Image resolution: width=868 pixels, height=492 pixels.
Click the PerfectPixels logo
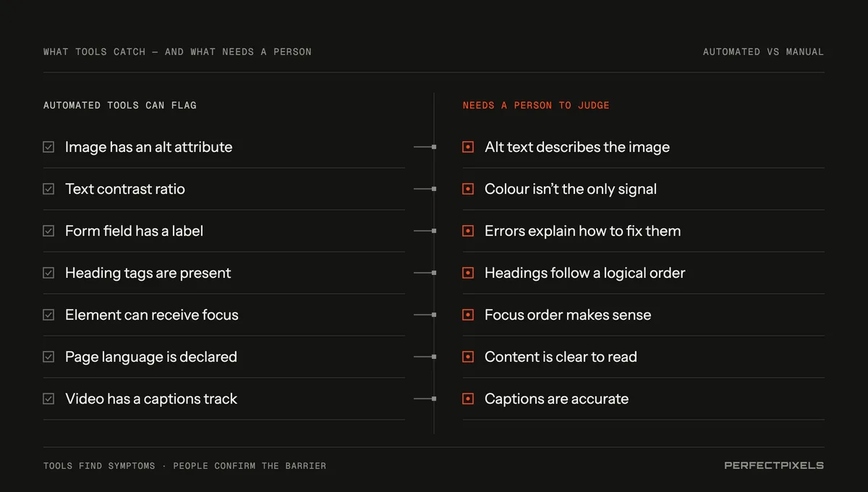[x=774, y=465]
